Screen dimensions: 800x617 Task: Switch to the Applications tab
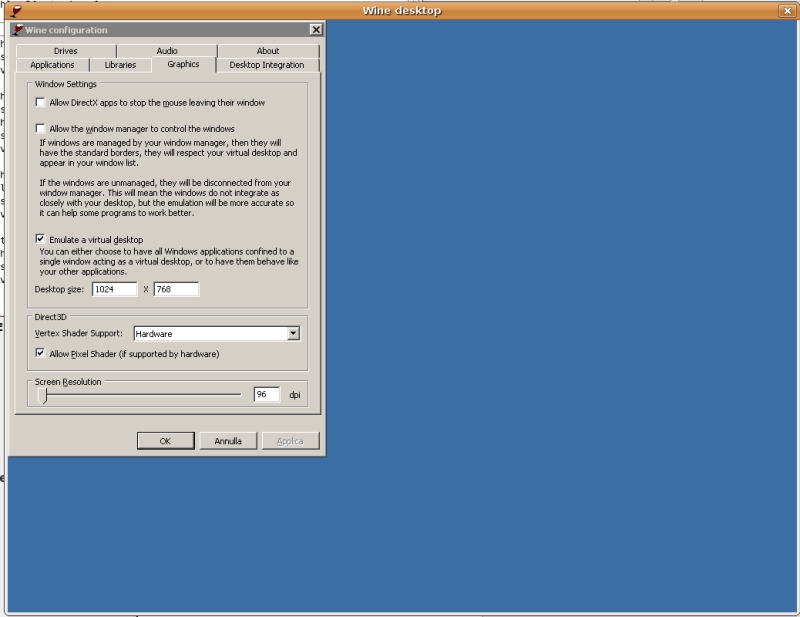52,65
